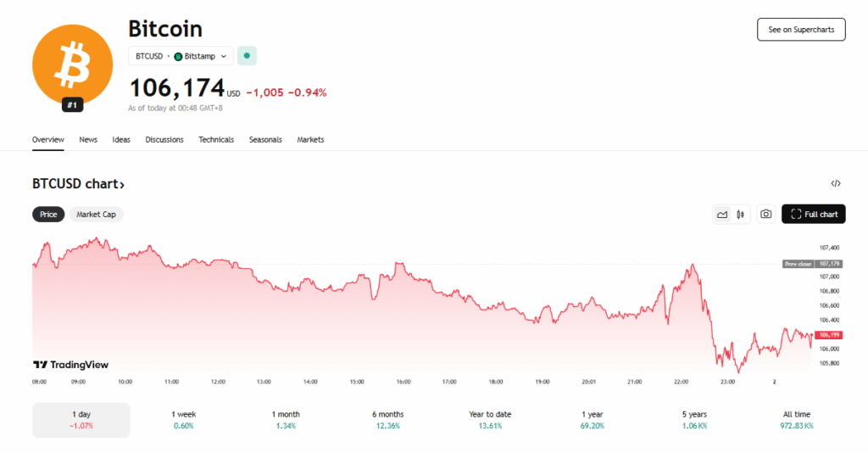Viewport: 868px width, 453px height.
Task: Open the News tab
Action: [88, 140]
